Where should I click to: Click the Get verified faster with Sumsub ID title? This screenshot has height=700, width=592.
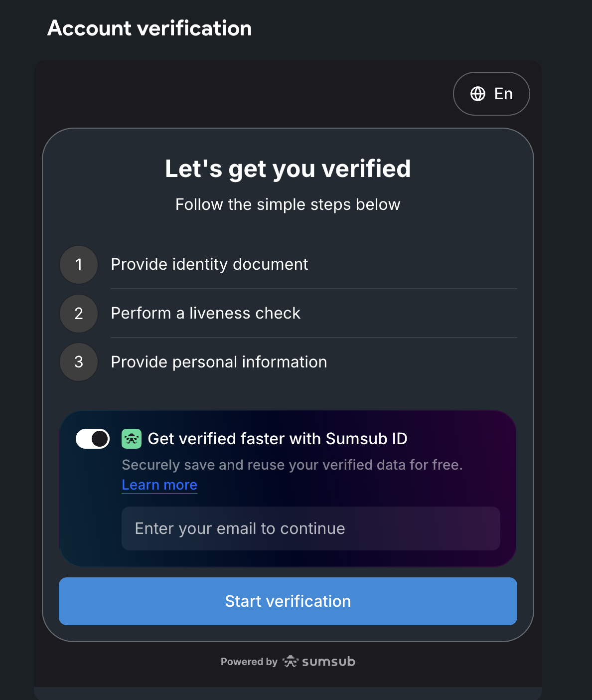[278, 439]
